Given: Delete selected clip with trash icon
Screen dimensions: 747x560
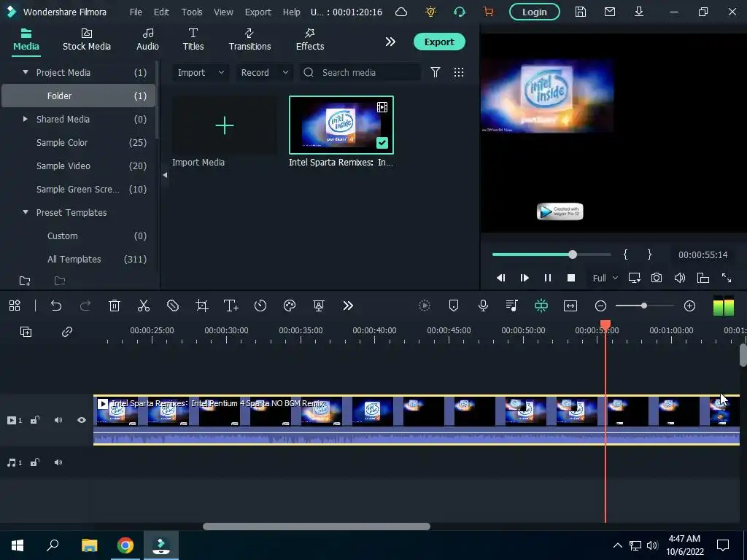Looking at the screenshot, I should pyautogui.click(x=115, y=306).
